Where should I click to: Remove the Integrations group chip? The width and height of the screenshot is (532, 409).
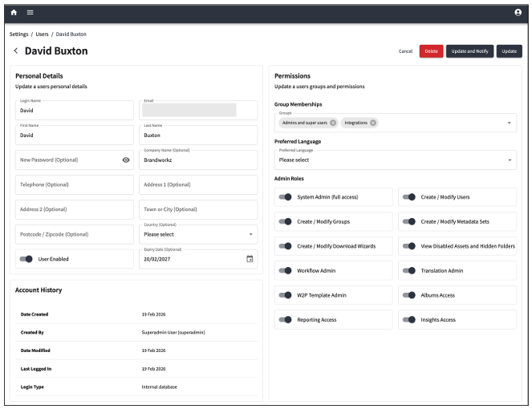pos(373,123)
